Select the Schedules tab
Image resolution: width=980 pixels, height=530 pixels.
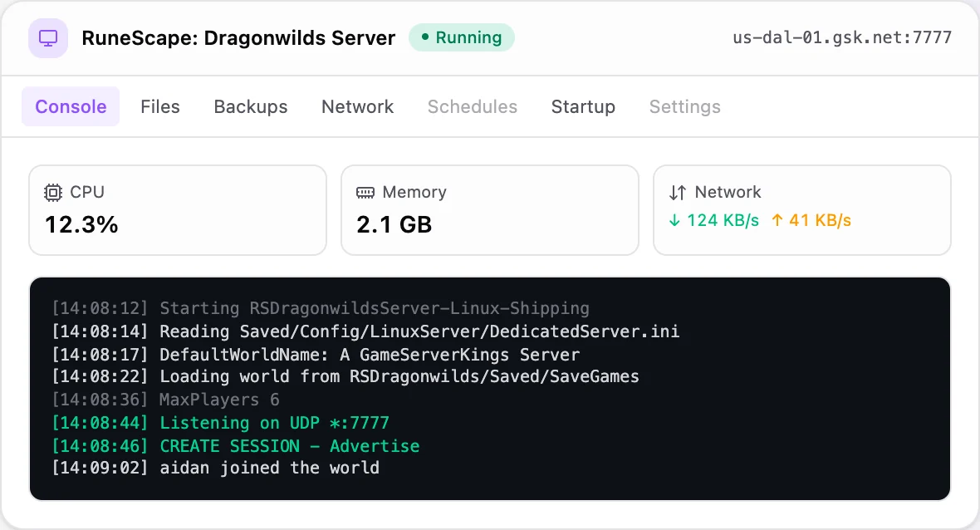(x=473, y=106)
